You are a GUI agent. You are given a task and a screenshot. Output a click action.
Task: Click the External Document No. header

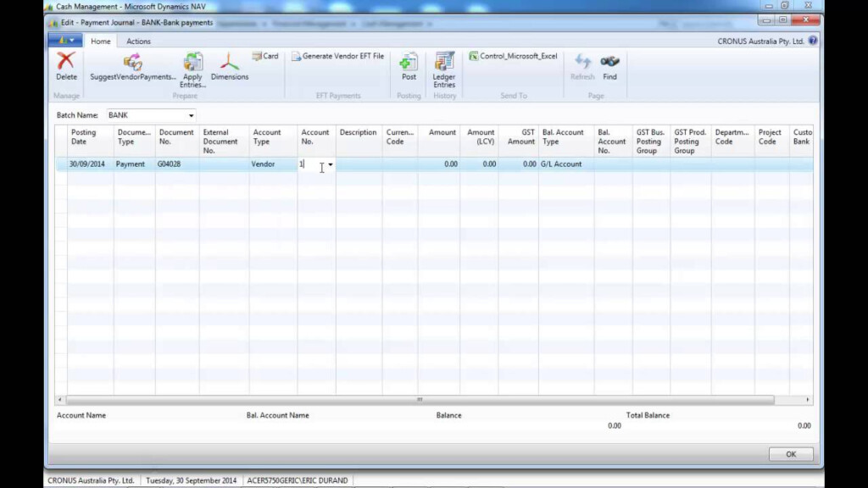(x=224, y=141)
